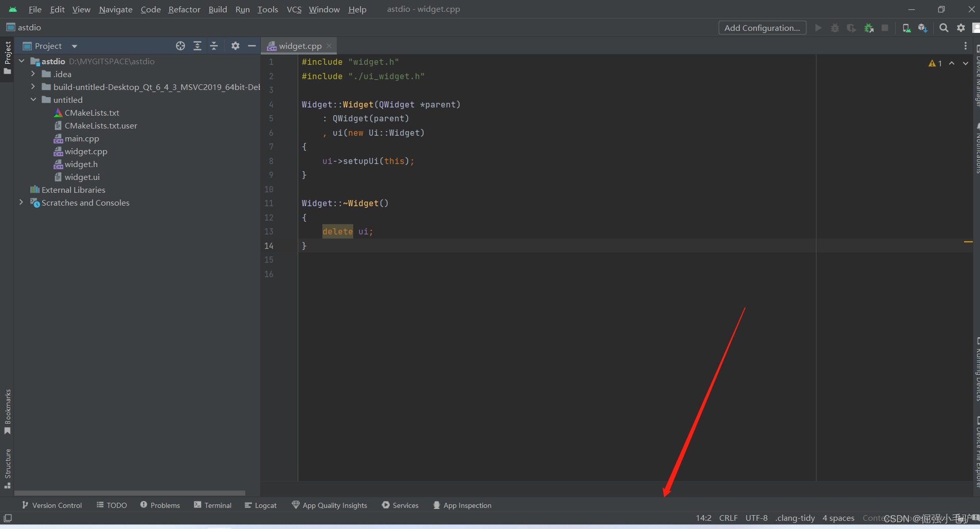The height and width of the screenshot is (529, 980).
Task: Click the warning indicator showing 1 problem
Action: [935, 63]
